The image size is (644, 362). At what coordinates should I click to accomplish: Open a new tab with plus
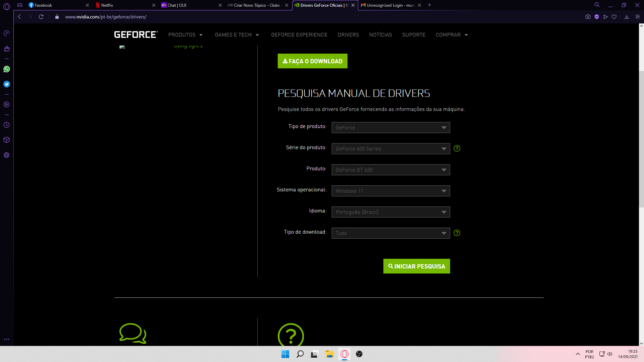coord(429,5)
